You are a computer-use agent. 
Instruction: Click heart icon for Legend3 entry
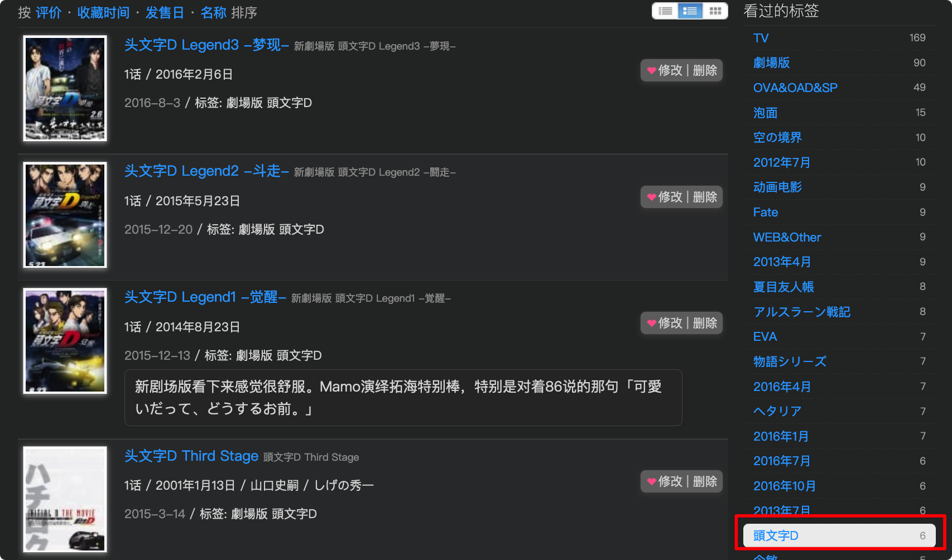[x=651, y=70]
